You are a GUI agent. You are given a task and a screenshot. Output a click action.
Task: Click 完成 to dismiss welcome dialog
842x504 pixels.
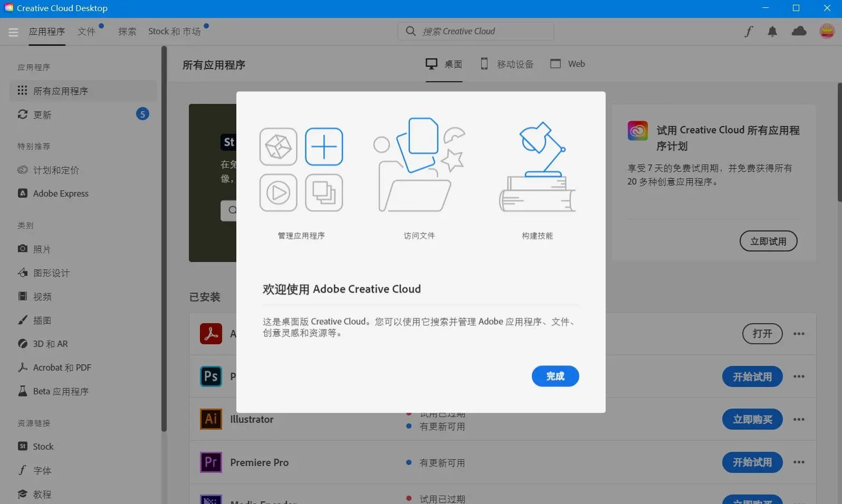(555, 376)
